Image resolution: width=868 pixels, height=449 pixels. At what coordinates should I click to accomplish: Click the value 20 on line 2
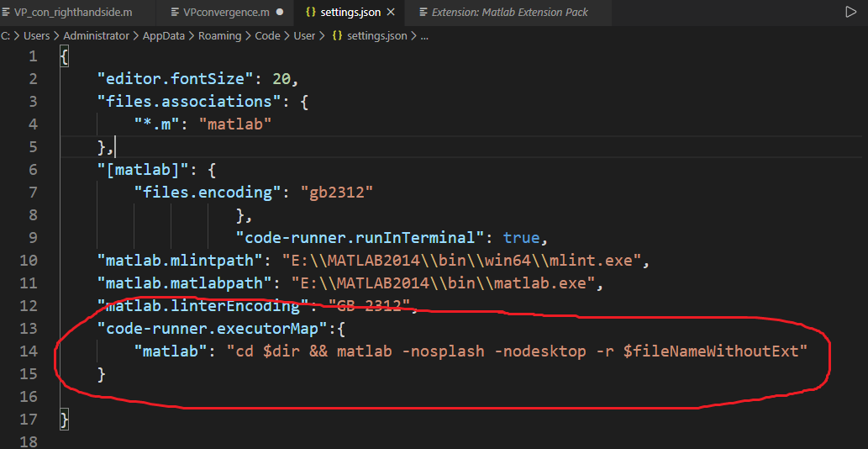(x=281, y=79)
